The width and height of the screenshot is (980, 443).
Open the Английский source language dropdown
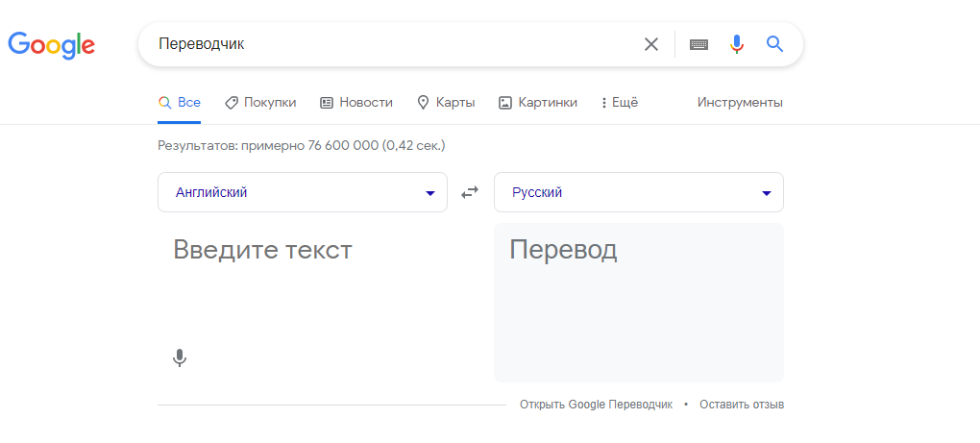tap(303, 192)
